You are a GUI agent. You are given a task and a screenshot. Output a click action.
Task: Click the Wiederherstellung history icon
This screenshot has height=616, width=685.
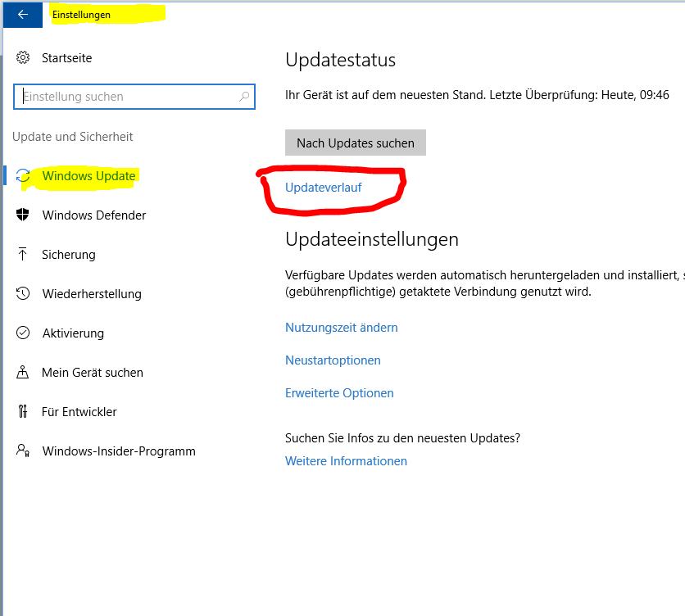[x=23, y=293]
